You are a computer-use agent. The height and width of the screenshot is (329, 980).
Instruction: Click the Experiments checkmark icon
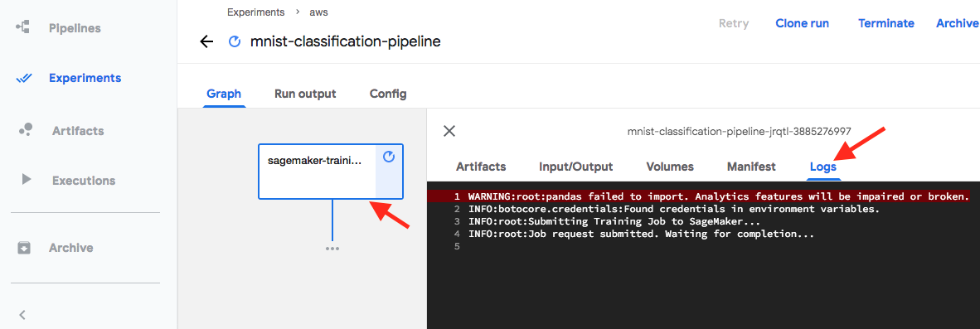click(24, 78)
